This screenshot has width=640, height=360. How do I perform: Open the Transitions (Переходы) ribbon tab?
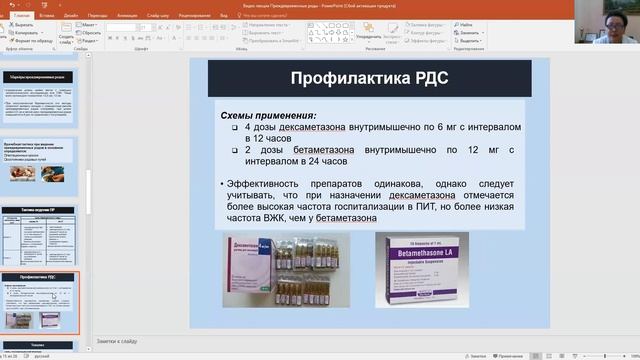(98, 16)
